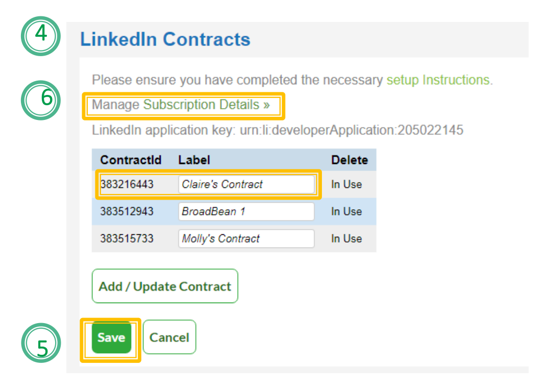Click the Delete column header

click(350, 160)
